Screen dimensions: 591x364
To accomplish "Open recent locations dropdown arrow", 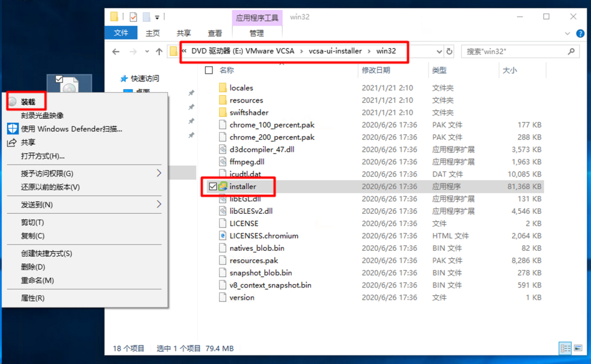I will pyautogui.click(x=147, y=51).
